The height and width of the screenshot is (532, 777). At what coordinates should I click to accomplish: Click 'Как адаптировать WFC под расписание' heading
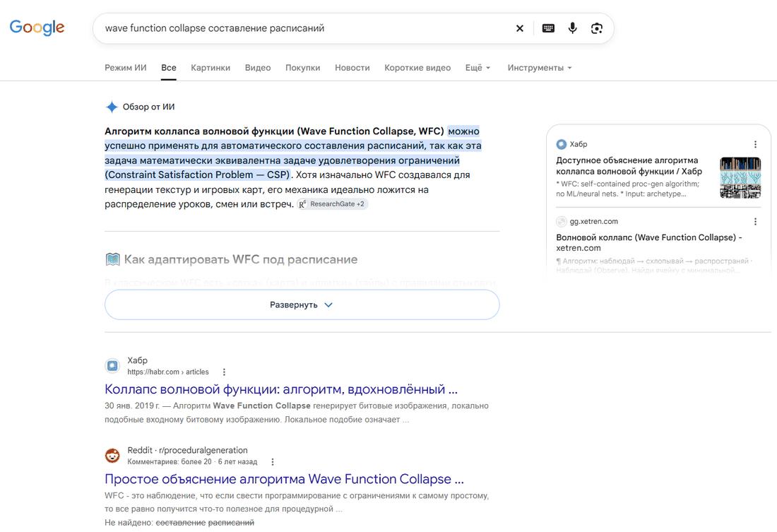point(240,259)
